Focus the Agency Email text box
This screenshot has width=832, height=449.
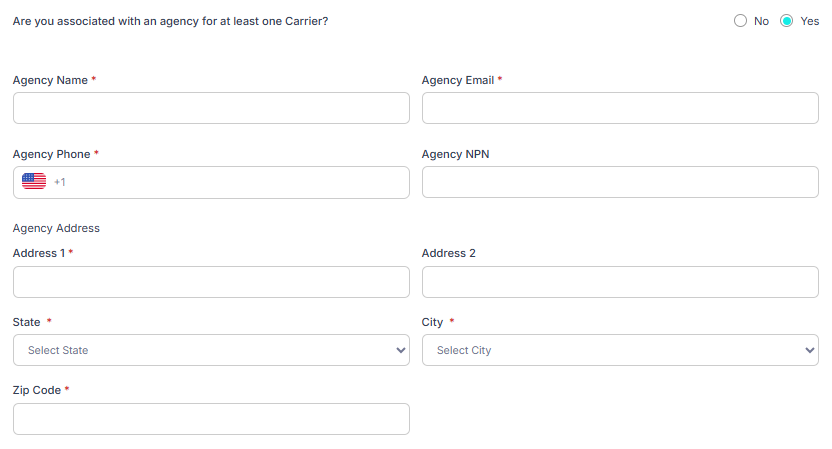[x=620, y=108]
